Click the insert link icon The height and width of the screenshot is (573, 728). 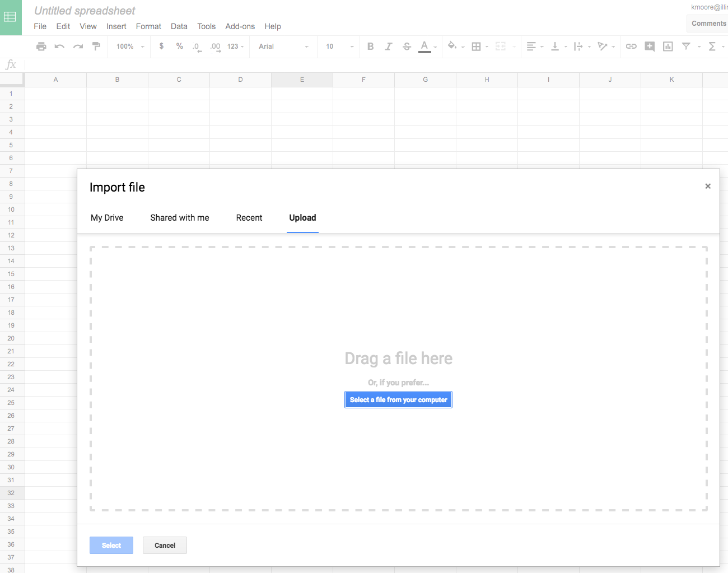(631, 46)
